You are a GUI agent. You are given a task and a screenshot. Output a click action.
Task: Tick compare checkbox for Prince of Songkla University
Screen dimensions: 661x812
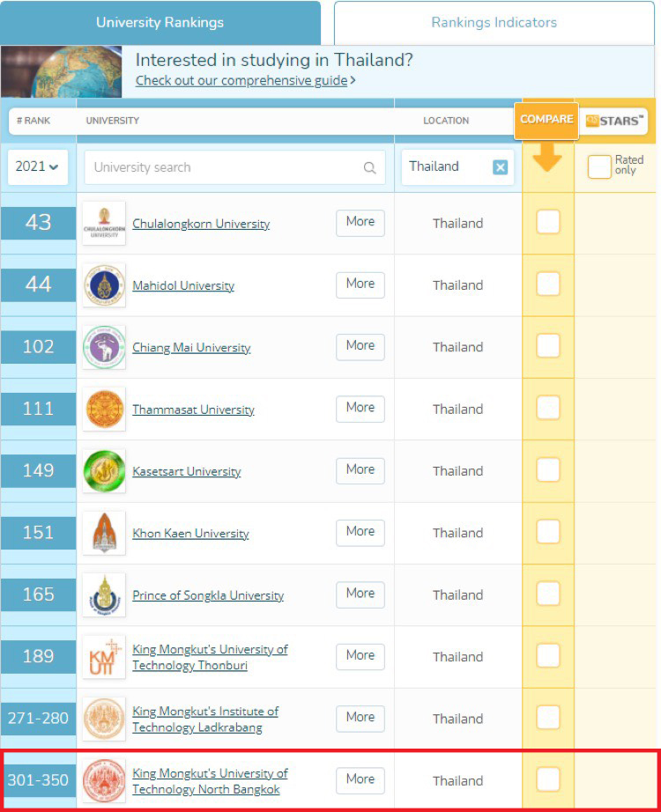(x=548, y=594)
